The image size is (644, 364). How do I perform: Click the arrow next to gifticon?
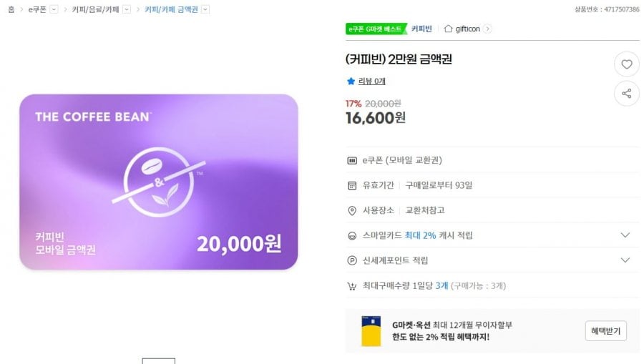click(487, 29)
